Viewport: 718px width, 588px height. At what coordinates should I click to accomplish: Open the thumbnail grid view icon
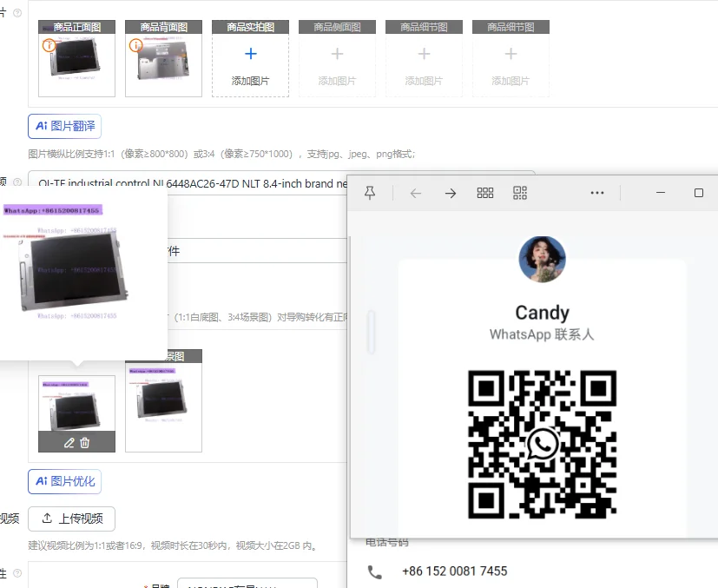coord(485,193)
